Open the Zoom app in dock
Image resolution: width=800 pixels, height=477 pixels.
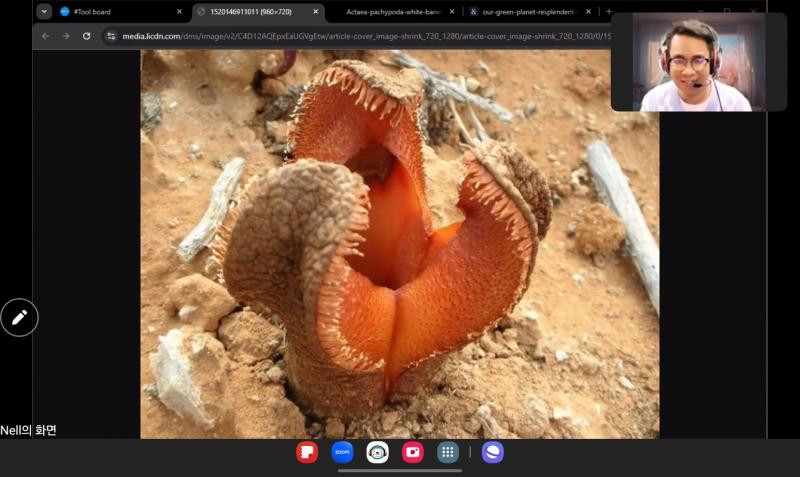coord(342,452)
